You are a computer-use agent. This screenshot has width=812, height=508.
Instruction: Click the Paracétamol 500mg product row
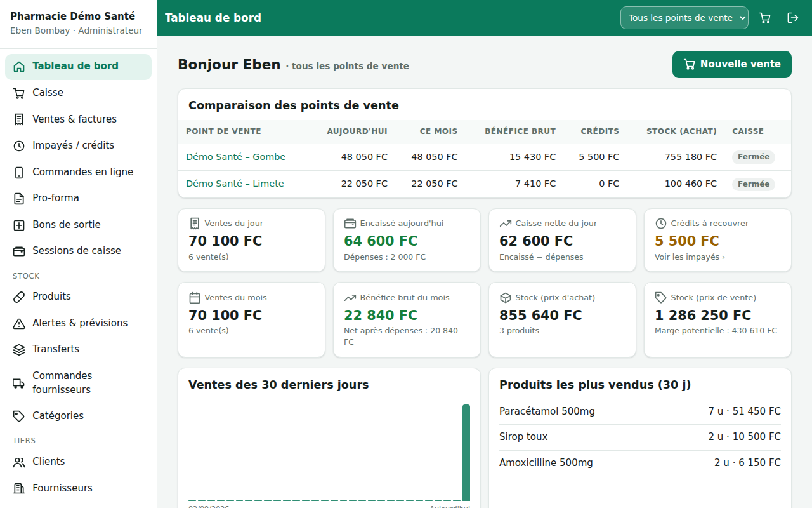tap(640, 411)
